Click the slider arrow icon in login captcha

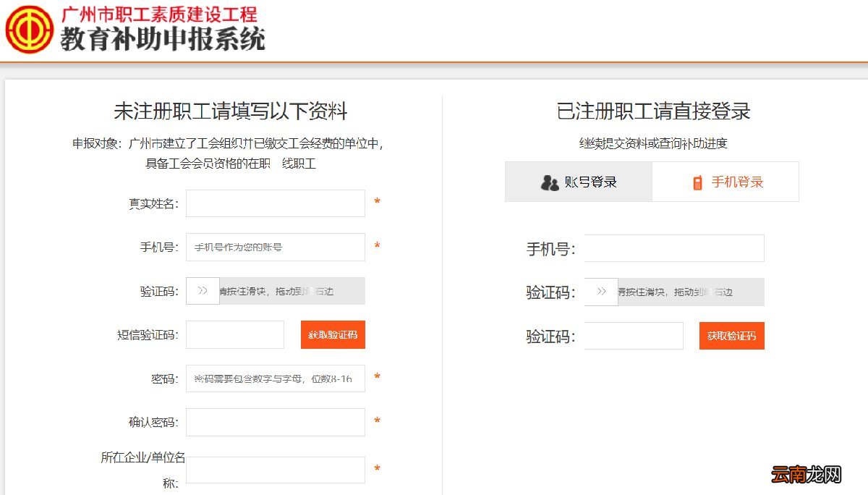(x=601, y=292)
